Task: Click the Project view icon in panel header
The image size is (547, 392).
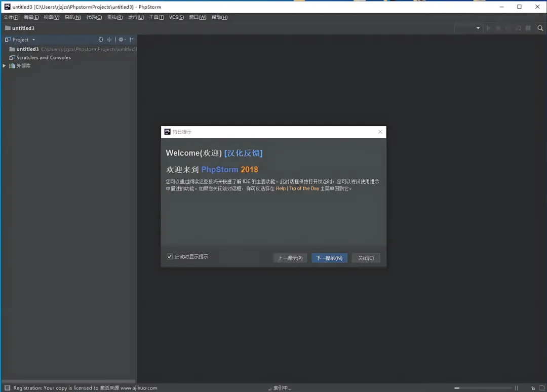Action: (x=8, y=40)
